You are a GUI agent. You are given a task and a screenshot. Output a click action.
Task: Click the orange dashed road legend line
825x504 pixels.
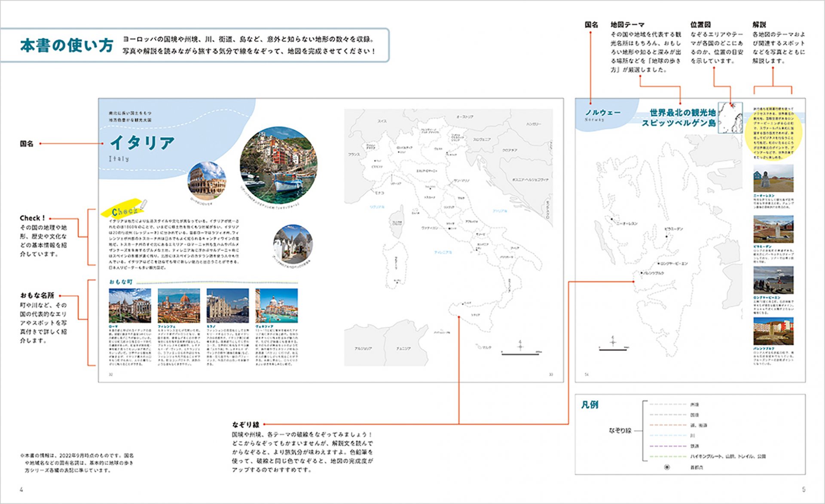pyautogui.click(x=668, y=425)
